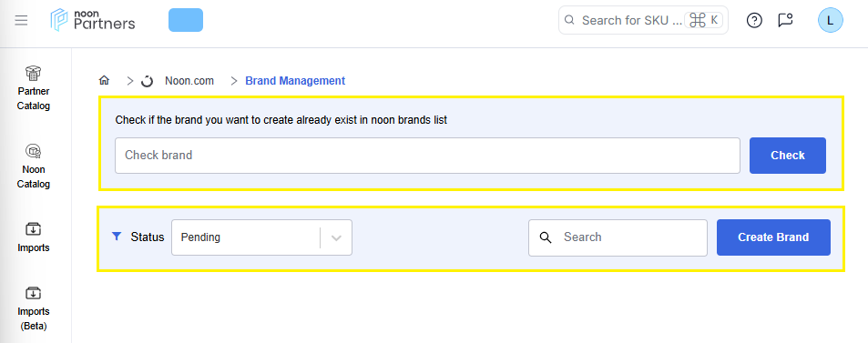Click the noon Partners logo
Viewport: 868px width, 343px height.
tap(92, 20)
